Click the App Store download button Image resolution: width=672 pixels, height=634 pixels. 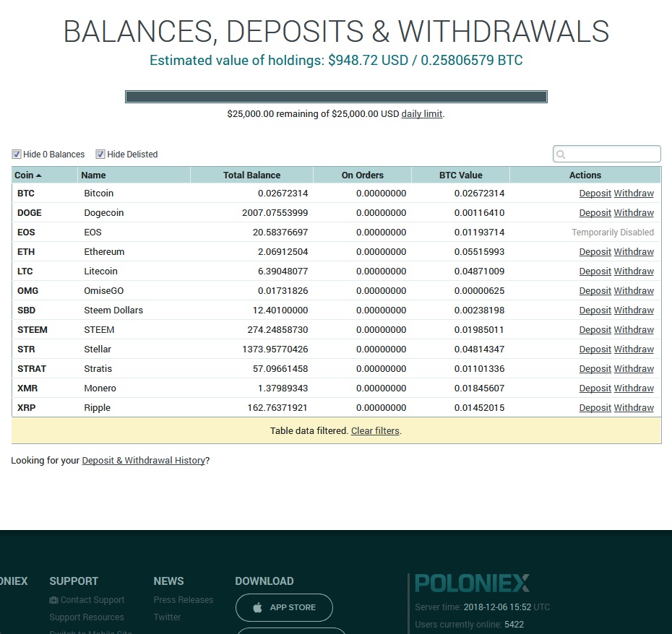tap(284, 607)
